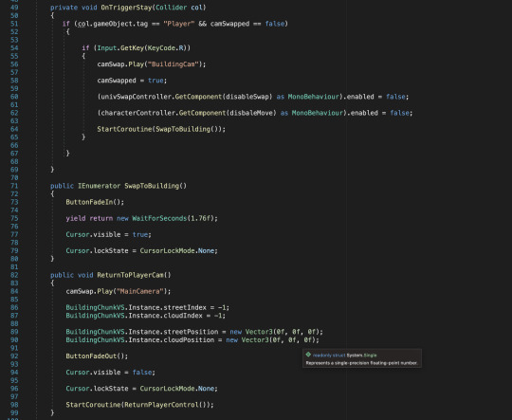Click col.gameObject.tag in the line 51 condition
This screenshot has width=512, height=420.
(113, 24)
